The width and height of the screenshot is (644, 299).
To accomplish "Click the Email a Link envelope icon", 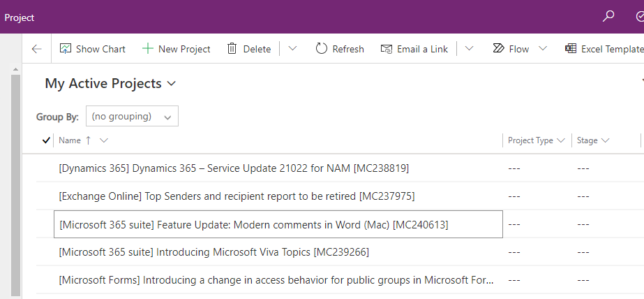I will (387, 49).
